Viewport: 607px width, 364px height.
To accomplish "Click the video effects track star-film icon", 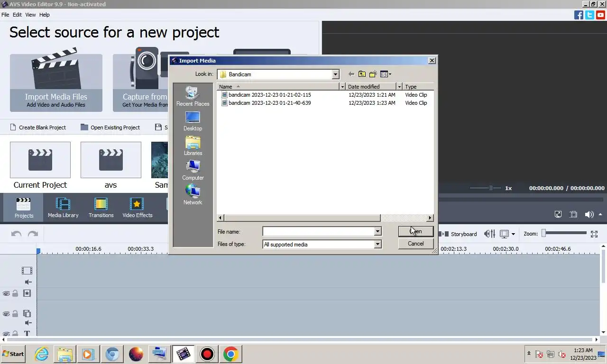I will pos(27,293).
